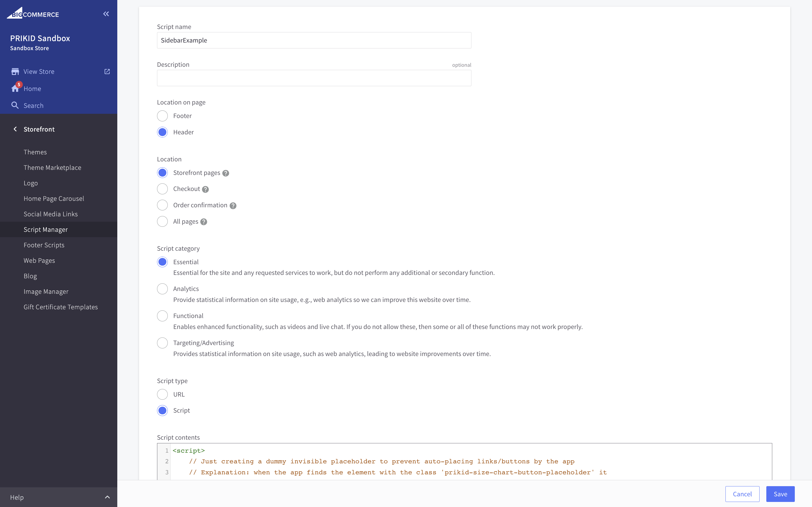Open Footer Scripts in the sidebar
Screen dimensions: 812x507
pos(44,245)
